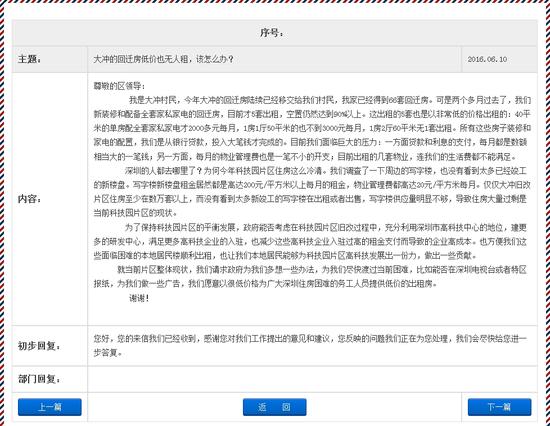Click paragraph starting 我是大冲村民
The width and height of the screenshot is (550, 426).
pyautogui.click(x=312, y=128)
